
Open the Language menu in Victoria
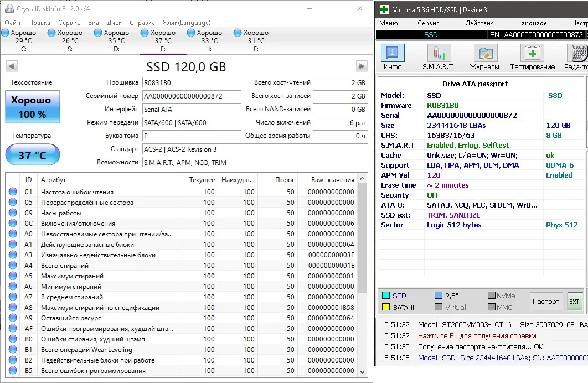tap(532, 23)
